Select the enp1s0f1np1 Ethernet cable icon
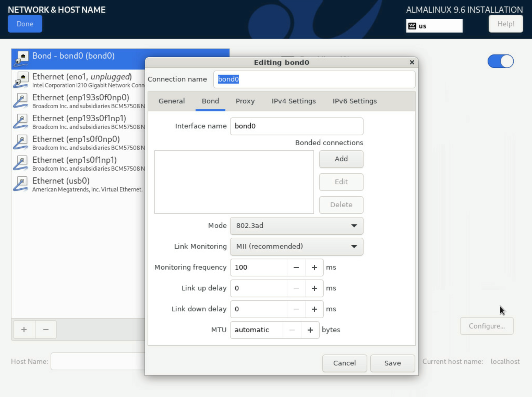 (21, 163)
